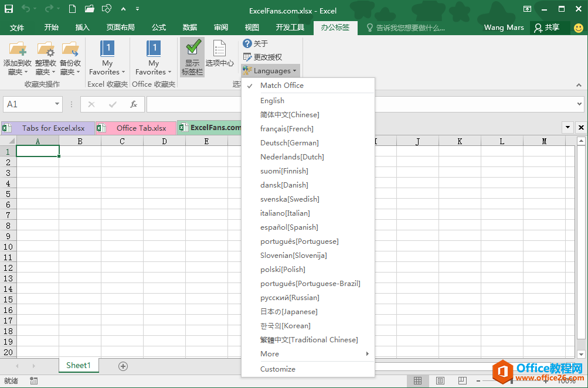Screen dimensions: 588x388
Task: Switch to Page Layout view in status bar
Action: click(440, 381)
